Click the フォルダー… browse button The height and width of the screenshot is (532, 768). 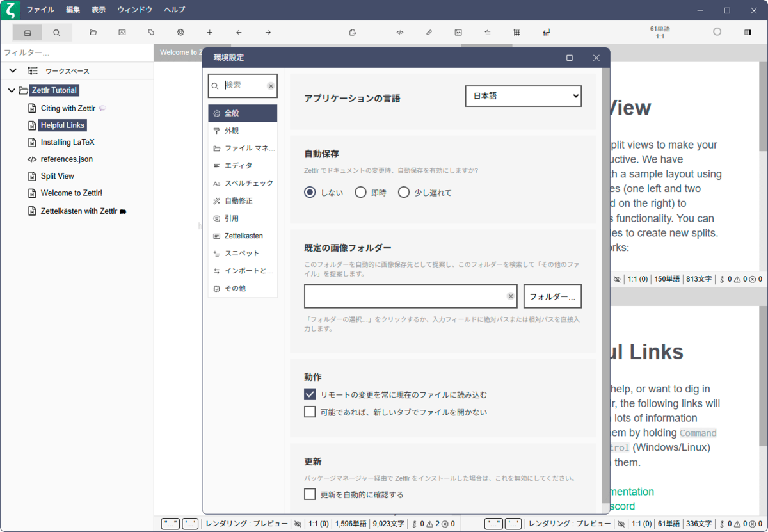point(552,296)
